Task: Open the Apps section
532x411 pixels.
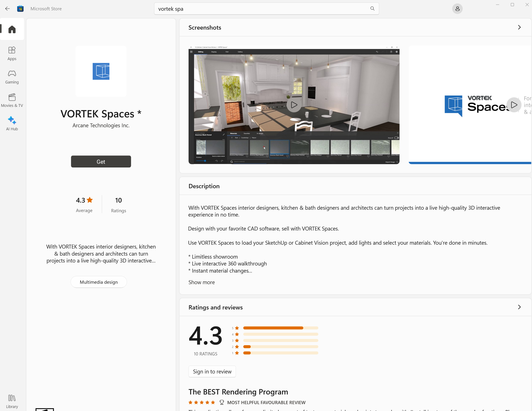Action: 12,53
